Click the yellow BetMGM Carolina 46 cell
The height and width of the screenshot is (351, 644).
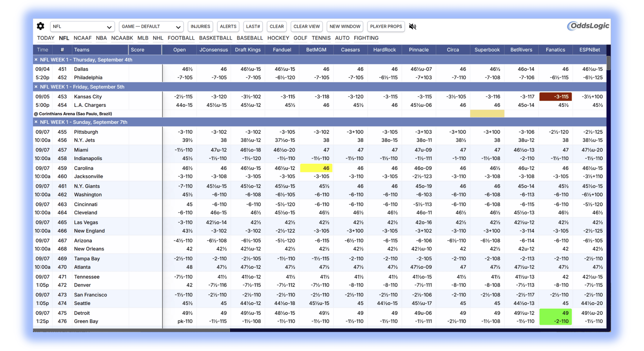316,168
